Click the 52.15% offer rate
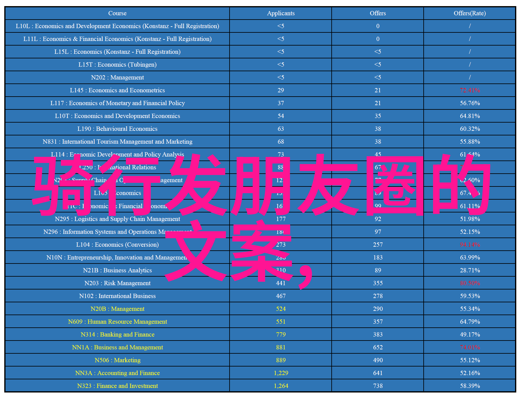Image resolution: width=523 pixels, height=420 pixels. [470, 232]
